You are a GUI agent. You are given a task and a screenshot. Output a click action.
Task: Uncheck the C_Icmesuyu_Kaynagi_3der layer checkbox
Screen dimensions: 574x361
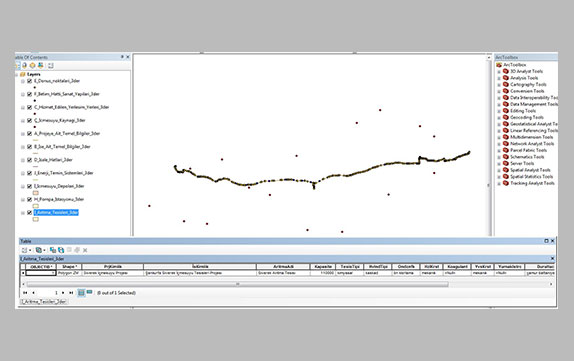pyautogui.click(x=30, y=120)
